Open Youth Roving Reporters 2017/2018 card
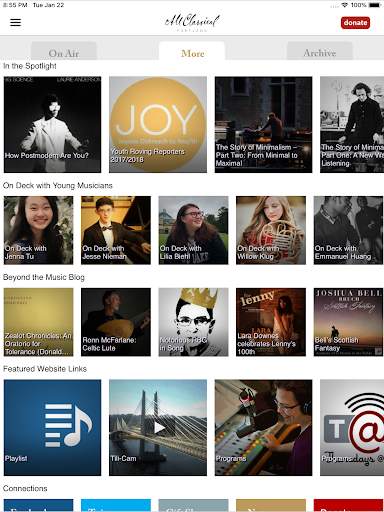The image size is (384, 512). point(158,125)
